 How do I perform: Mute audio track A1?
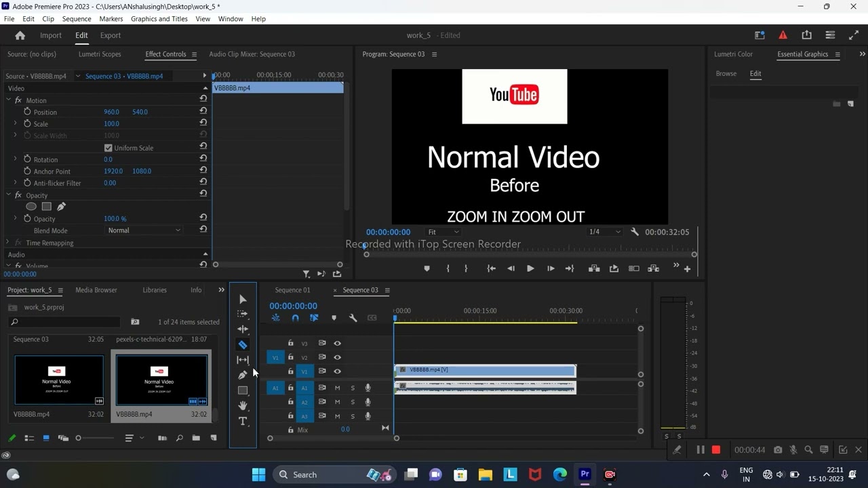pos(337,388)
